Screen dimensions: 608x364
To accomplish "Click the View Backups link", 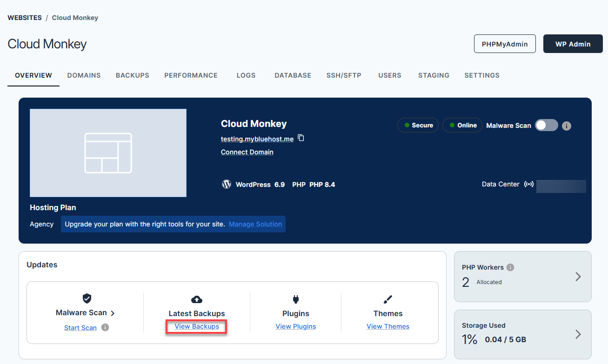I will pyautogui.click(x=196, y=326).
